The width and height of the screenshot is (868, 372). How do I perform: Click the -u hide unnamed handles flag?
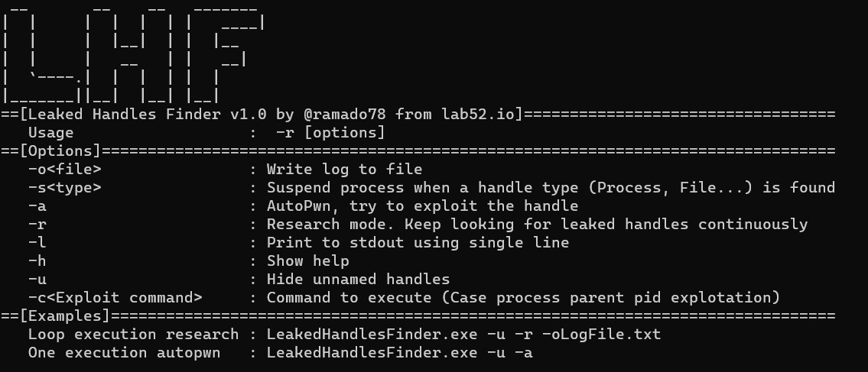coord(37,279)
